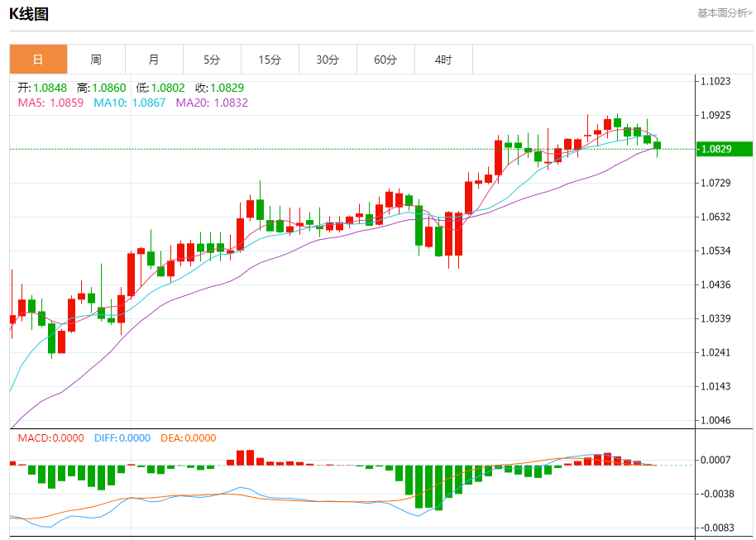Click the DIFF:0.0000 indicator label
Viewport: 756px width, 540px height.
pyautogui.click(x=122, y=437)
